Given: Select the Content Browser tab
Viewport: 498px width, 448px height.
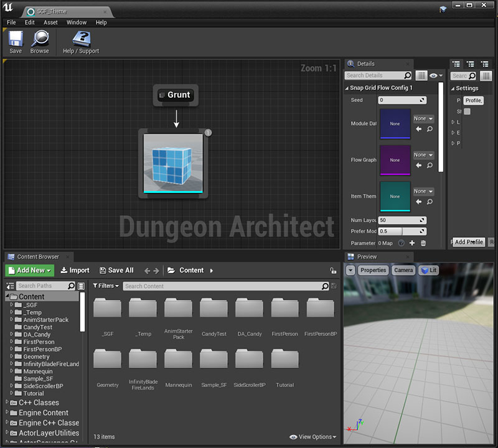Looking at the screenshot, I should [38, 256].
